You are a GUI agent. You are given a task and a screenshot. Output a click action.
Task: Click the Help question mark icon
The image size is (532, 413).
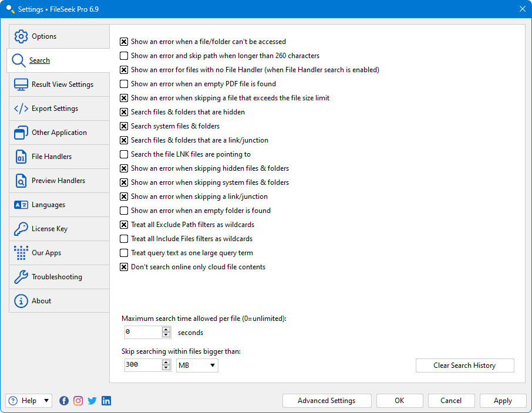[x=13, y=401]
